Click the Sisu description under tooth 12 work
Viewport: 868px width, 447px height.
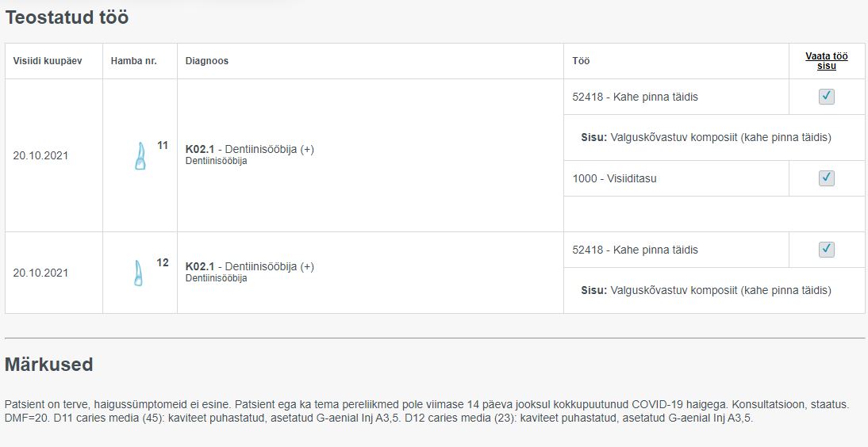click(x=706, y=290)
